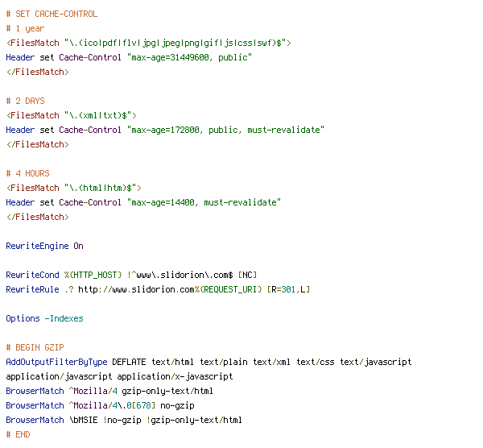Click the '# 4 HOURS' comment
The width and height of the screenshot is (483, 448).
coord(27,174)
